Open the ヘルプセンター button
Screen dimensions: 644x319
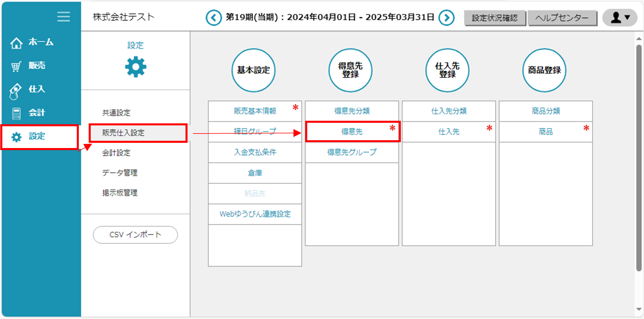(562, 18)
